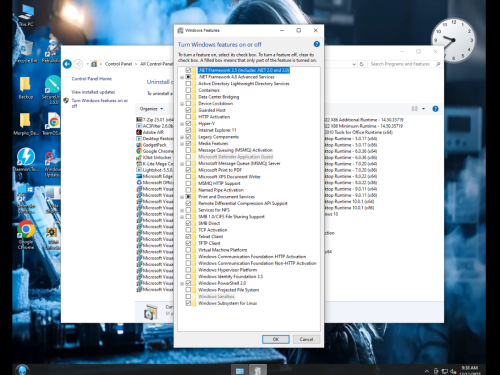The width and height of the screenshot is (500, 375).
Task: Open the Daemon Tools desktop shortcut
Action: (26, 160)
